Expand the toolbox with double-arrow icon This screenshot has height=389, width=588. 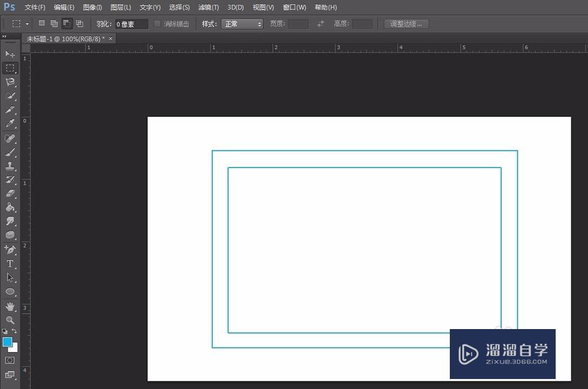[x=5, y=36]
